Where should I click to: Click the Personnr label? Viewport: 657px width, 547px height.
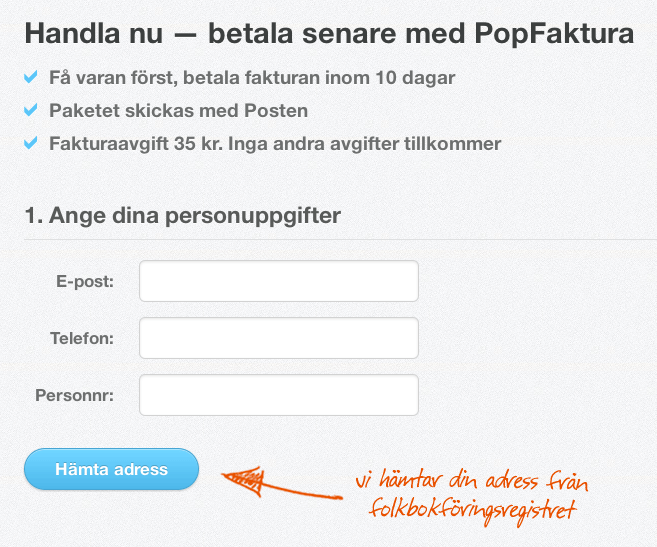(75, 395)
